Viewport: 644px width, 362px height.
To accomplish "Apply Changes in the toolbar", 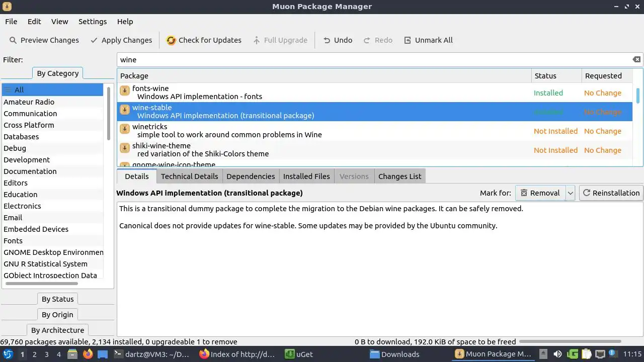I will 121,40.
